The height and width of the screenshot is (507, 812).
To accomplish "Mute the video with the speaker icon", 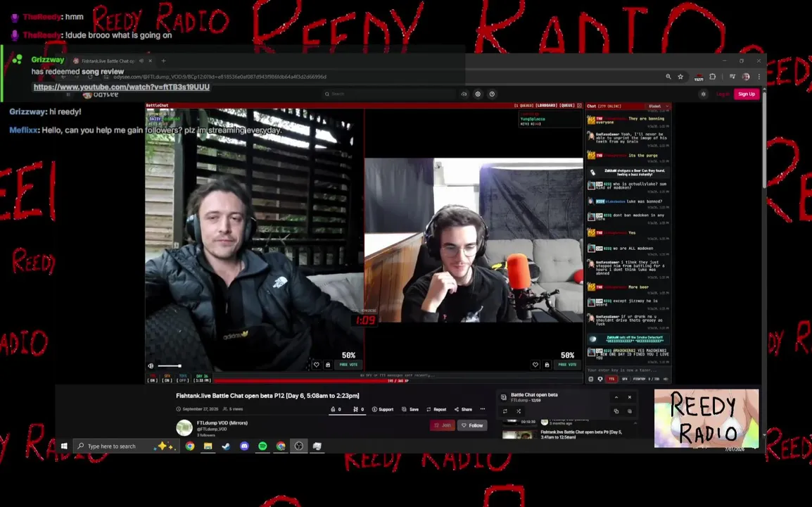I will coord(151,366).
